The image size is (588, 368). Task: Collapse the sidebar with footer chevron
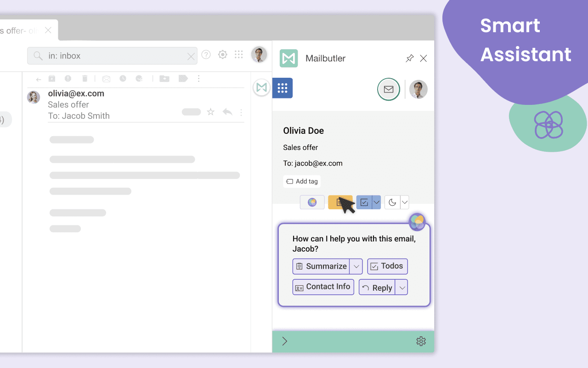coord(285,341)
